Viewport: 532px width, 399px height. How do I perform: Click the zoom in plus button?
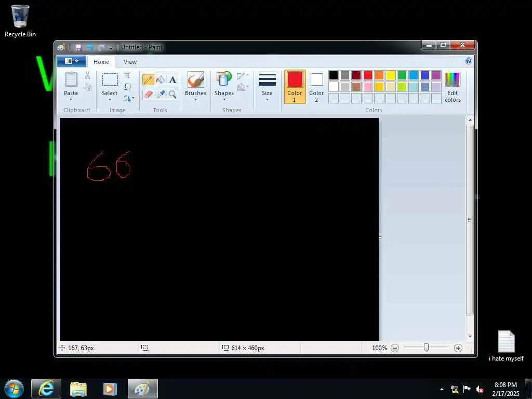pyautogui.click(x=458, y=348)
